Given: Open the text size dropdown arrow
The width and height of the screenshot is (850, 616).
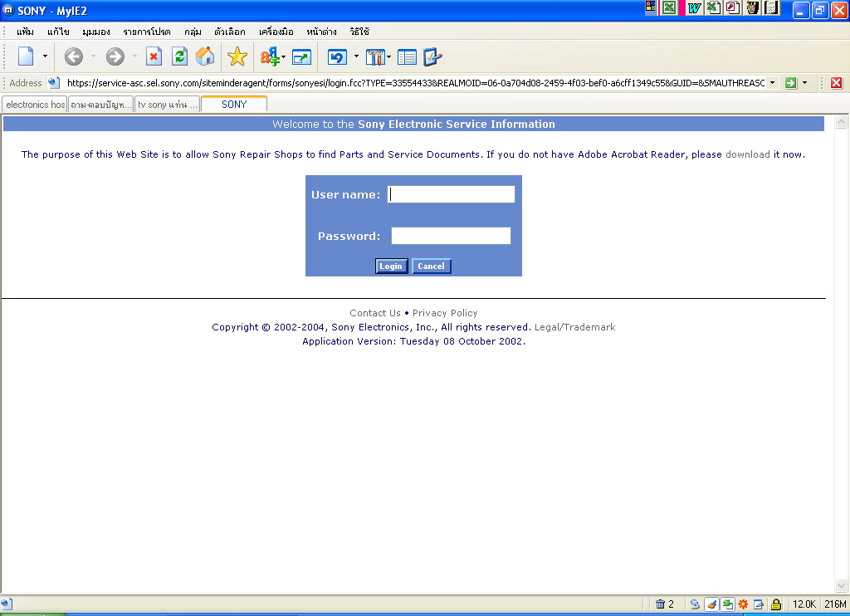Looking at the screenshot, I should [x=284, y=56].
